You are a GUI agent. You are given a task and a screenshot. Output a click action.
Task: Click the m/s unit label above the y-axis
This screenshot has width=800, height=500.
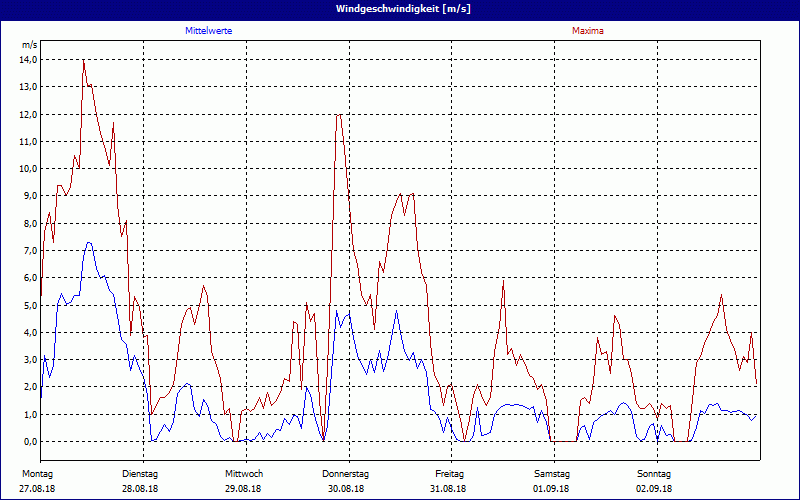pyautogui.click(x=29, y=45)
